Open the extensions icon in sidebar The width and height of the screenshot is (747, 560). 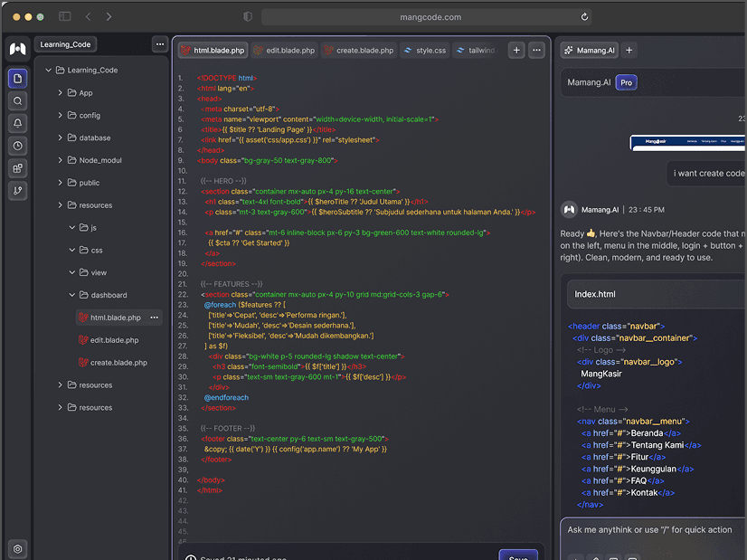17,168
